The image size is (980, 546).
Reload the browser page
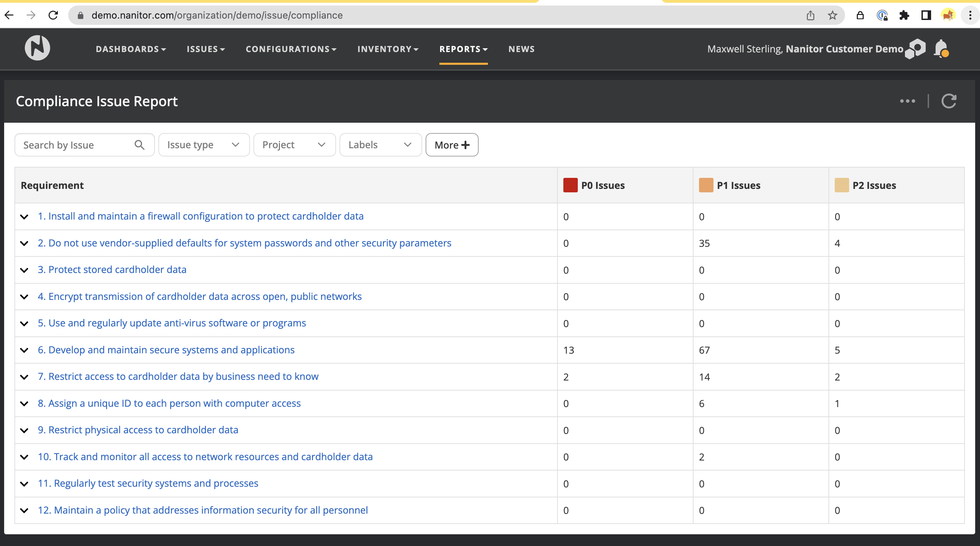53,15
